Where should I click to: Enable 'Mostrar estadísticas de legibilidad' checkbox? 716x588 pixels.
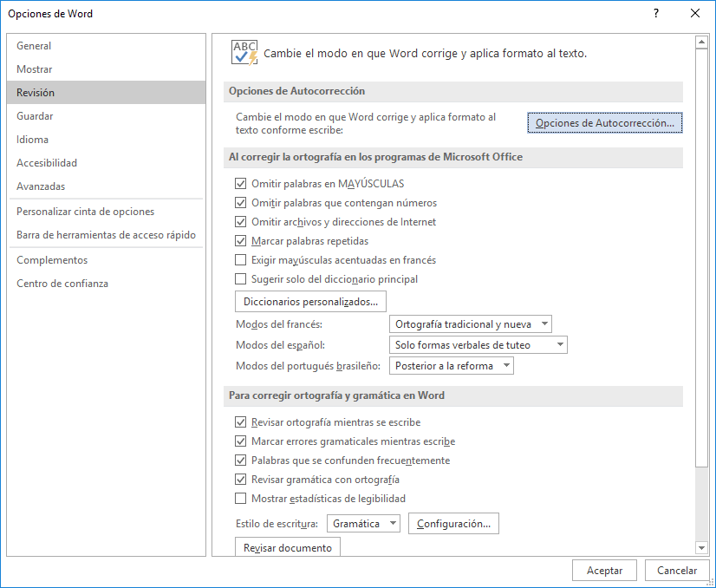tap(241, 499)
